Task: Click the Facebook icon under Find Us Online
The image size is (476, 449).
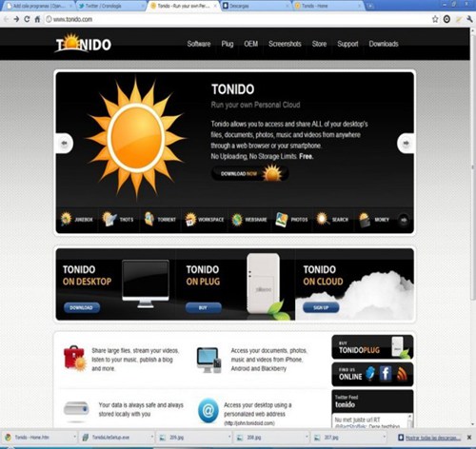Action: click(x=386, y=374)
